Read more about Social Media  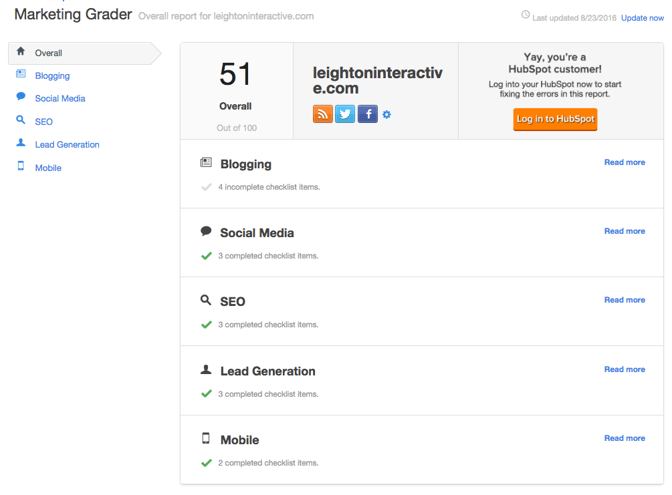click(624, 231)
